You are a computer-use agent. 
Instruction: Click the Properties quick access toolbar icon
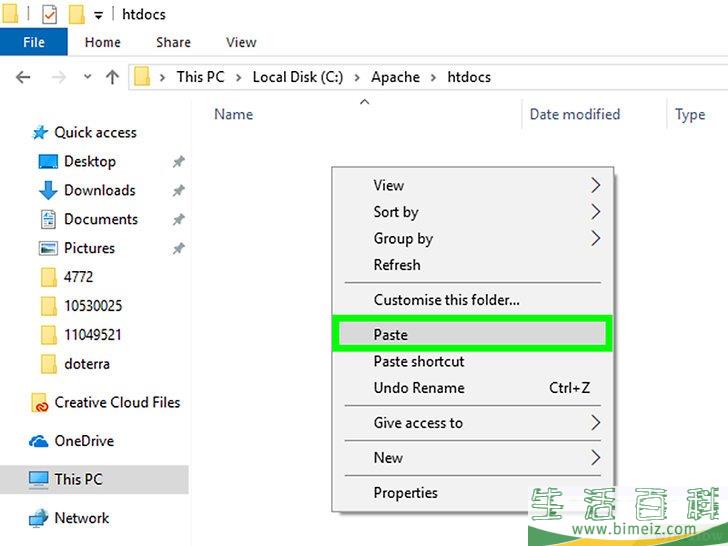tap(49, 14)
